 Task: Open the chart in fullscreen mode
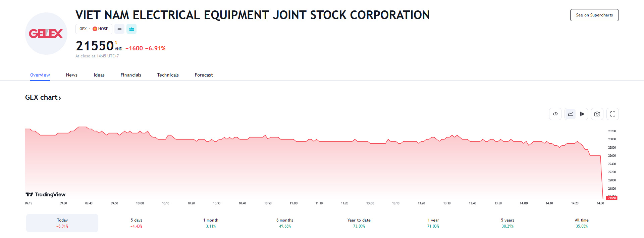[612, 114]
